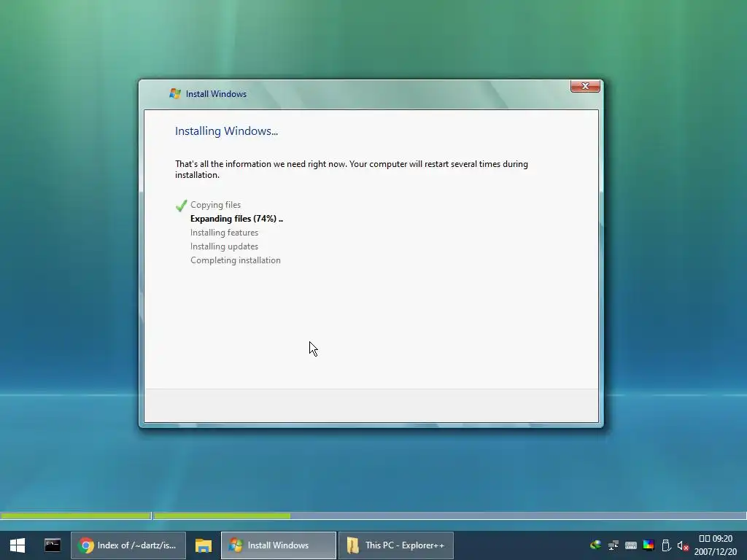Click first completed green progress bar segment
Viewport: 747px width, 560px height.
click(76, 516)
